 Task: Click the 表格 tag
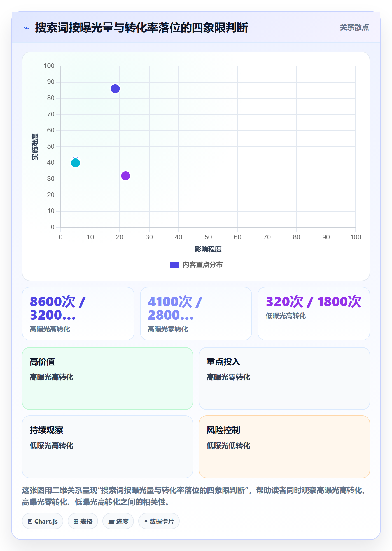pyautogui.click(x=83, y=521)
